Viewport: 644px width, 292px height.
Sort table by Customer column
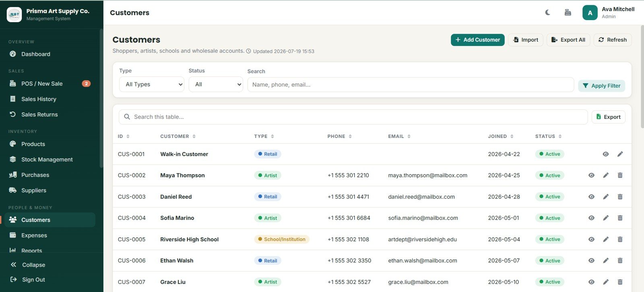178,136
